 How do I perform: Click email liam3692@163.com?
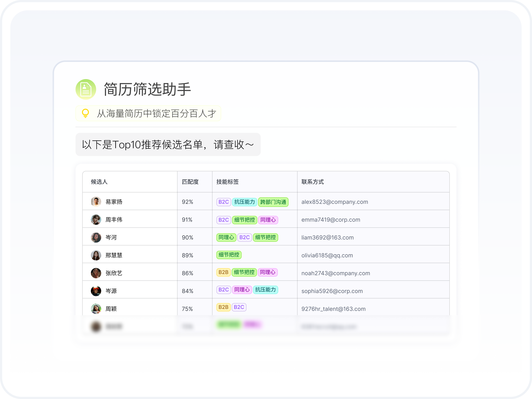pos(328,237)
